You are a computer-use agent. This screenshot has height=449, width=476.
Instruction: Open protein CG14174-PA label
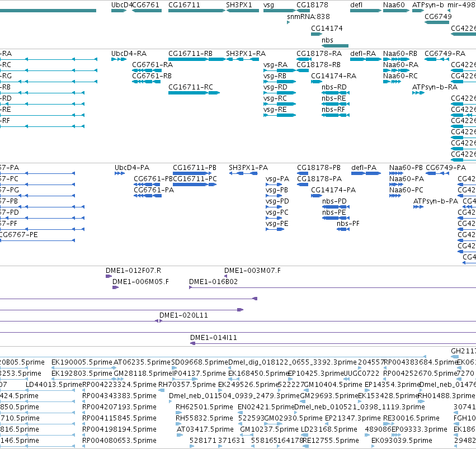pos(333,190)
